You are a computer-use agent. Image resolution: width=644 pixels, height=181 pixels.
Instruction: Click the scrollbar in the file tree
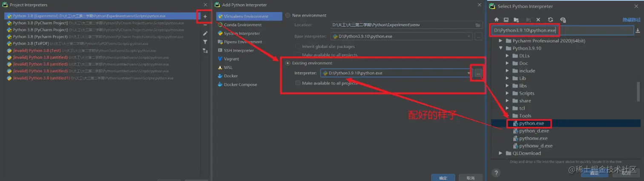638,91
